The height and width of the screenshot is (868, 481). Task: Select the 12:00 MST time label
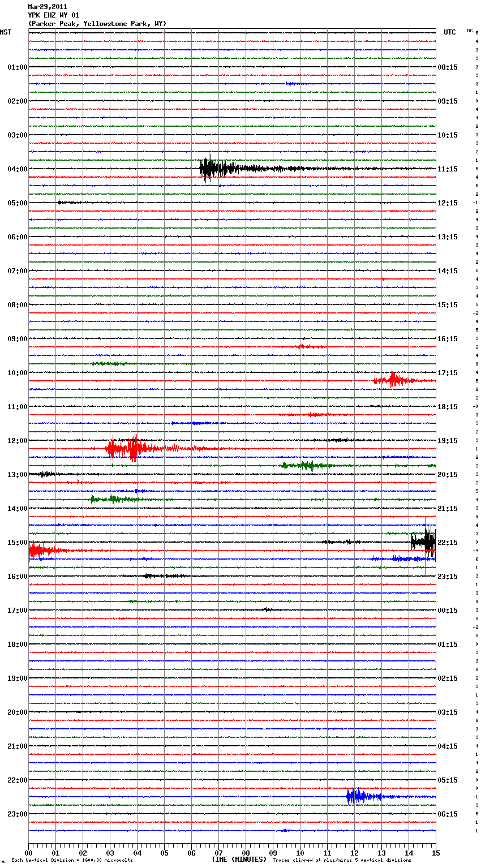[17, 441]
